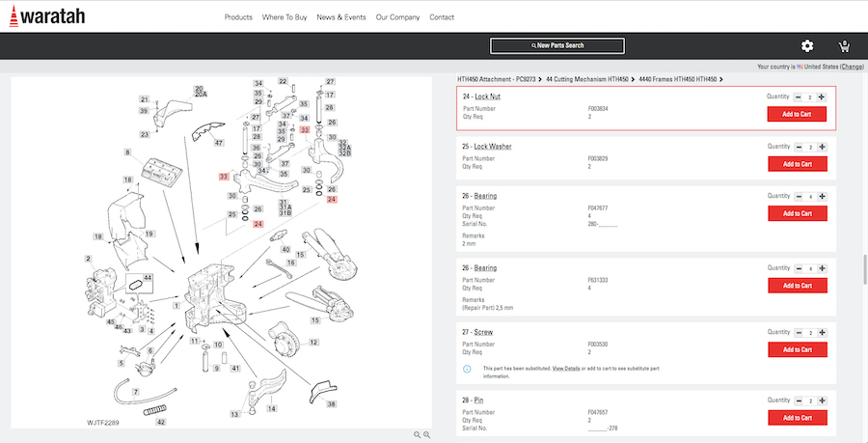Add 24 Lock Nut to cart
The image size is (868, 443).
click(797, 114)
